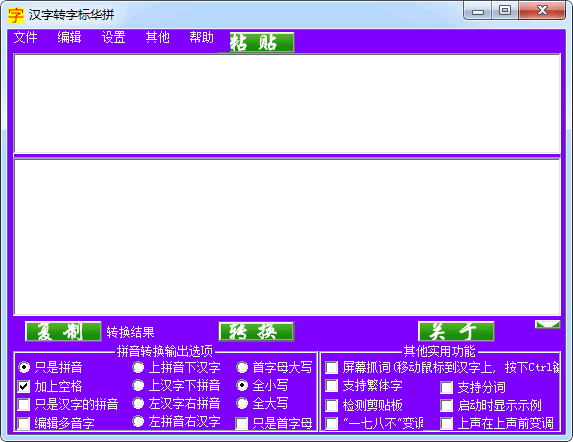Click the green 转换 convert button
Screen dimensions: 573x442
pyautogui.click(x=256, y=331)
